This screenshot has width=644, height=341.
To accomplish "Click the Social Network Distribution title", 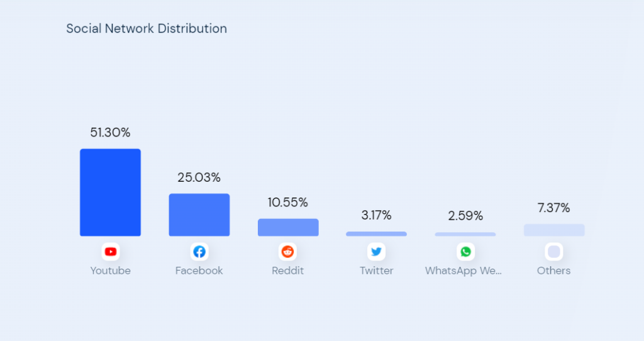I will click(x=147, y=28).
